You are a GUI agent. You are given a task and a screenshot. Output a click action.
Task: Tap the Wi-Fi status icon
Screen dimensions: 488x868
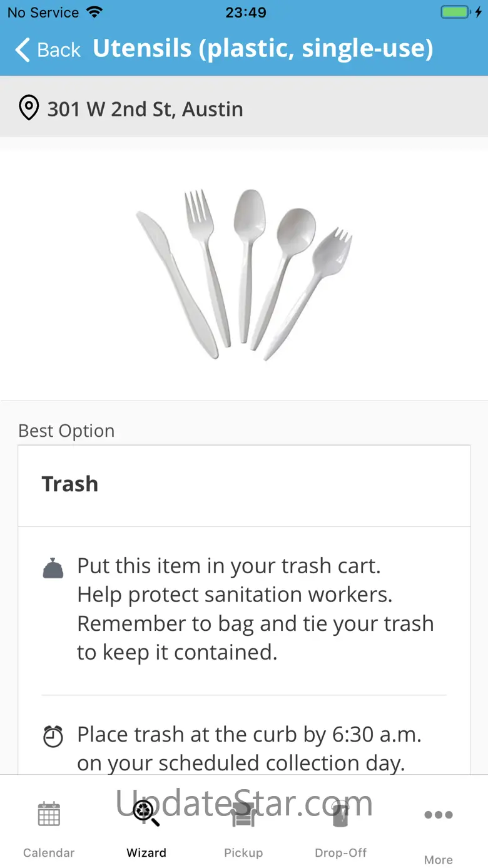pyautogui.click(x=94, y=13)
